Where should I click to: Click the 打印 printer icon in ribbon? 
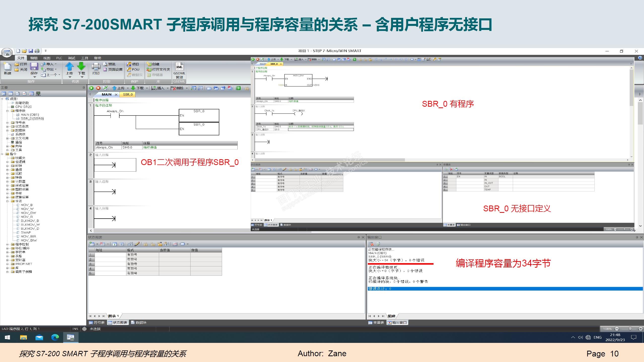tap(96, 67)
